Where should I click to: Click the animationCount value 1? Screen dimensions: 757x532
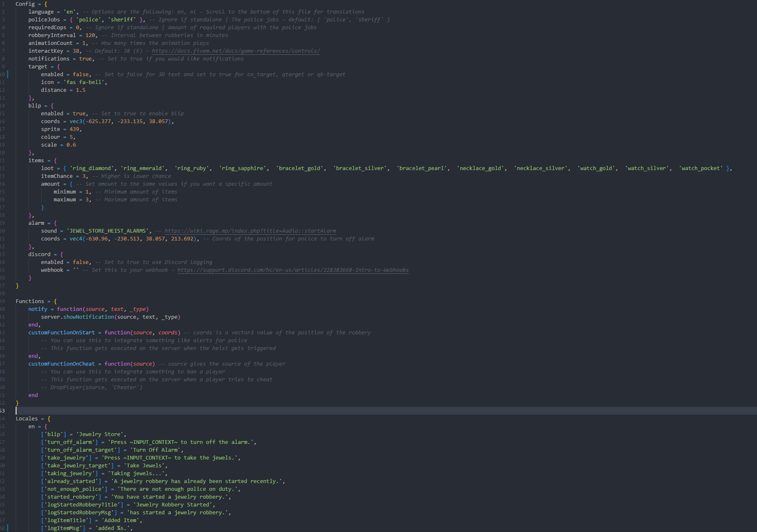tap(84, 43)
